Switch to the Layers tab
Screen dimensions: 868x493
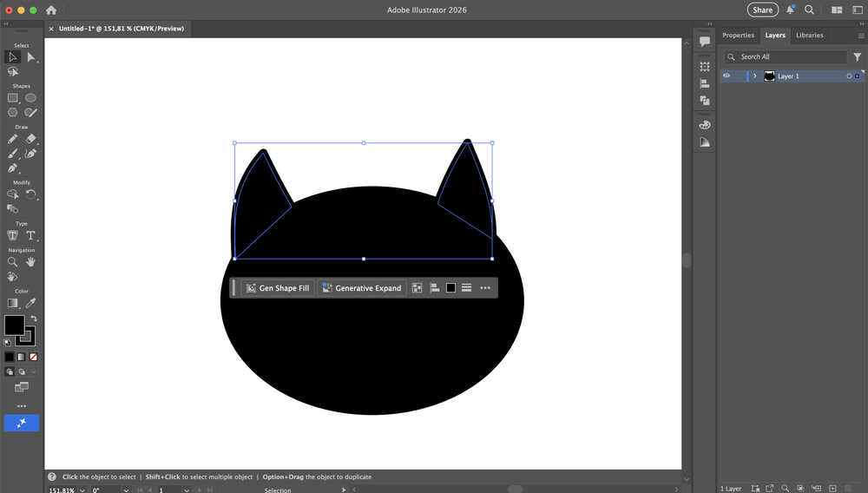[x=775, y=36]
